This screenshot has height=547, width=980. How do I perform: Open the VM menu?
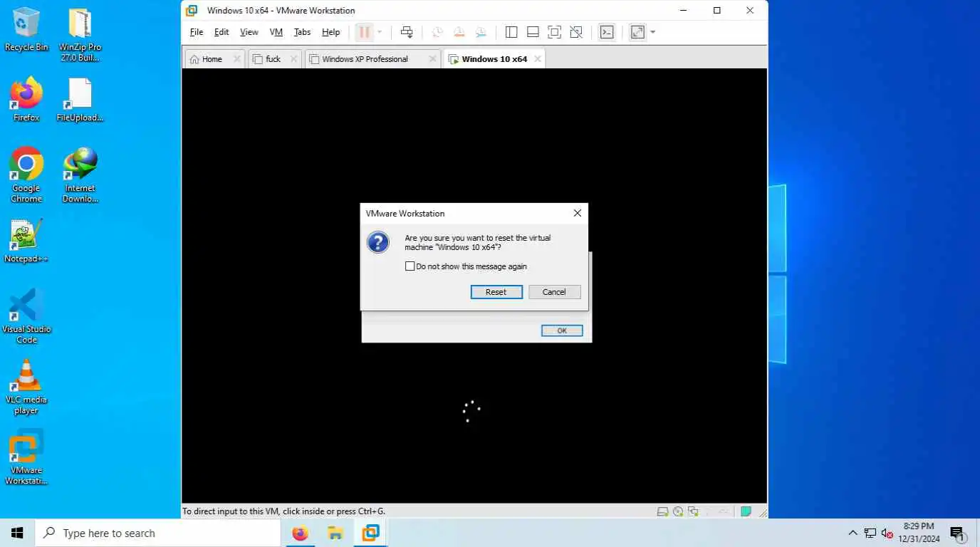(x=276, y=32)
